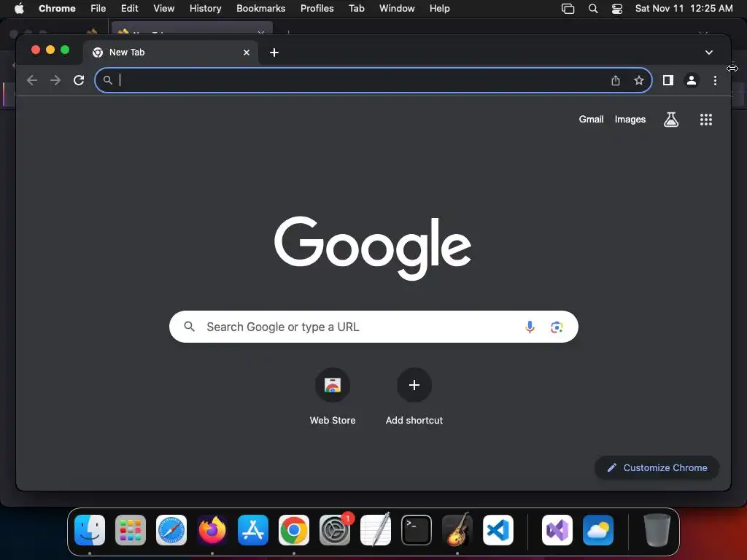Open Spotlight search in menu bar
The width and height of the screenshot is (747, 560).
[x=592, y=9]
